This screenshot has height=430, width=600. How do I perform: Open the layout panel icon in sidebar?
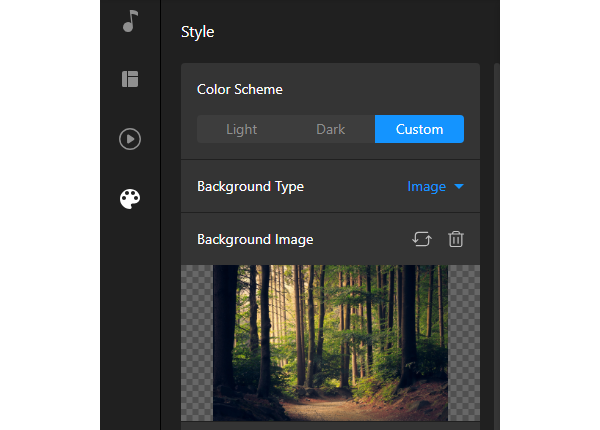pos(130,79)
